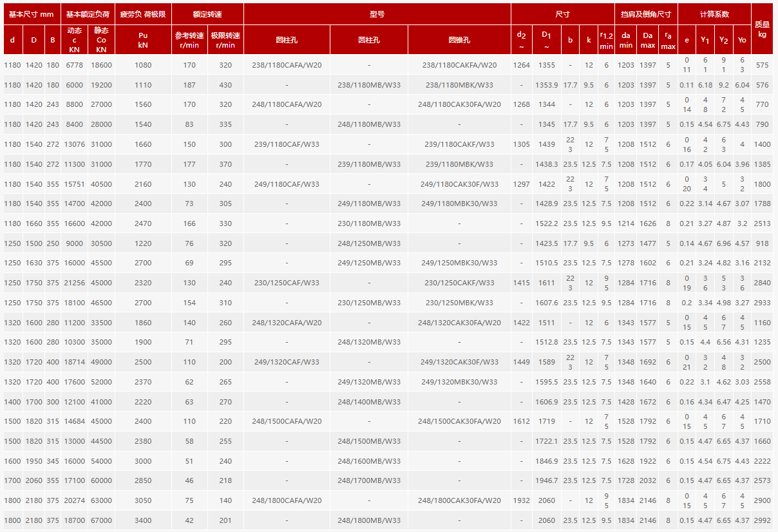Image resolution: width=778 pixels, height=532 pixels.
Task: Open model 248/1400MB/W33
Action: [x=368, y=402]
